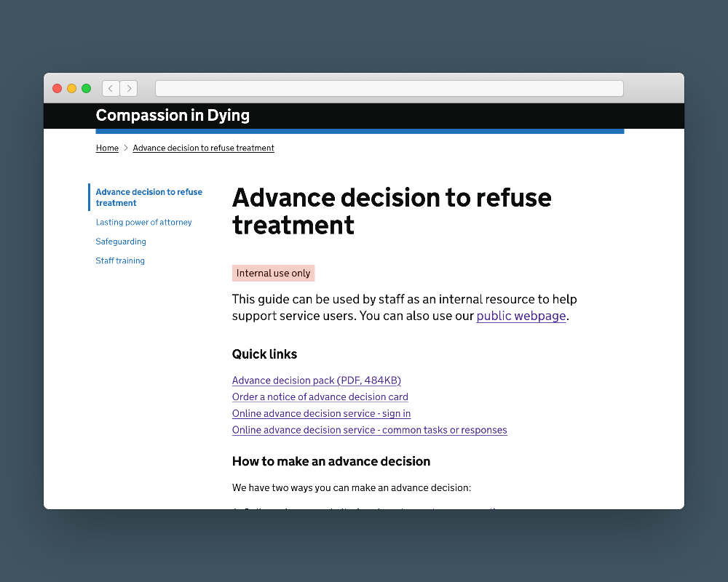Focus the browser address bar

click(389, 89)
